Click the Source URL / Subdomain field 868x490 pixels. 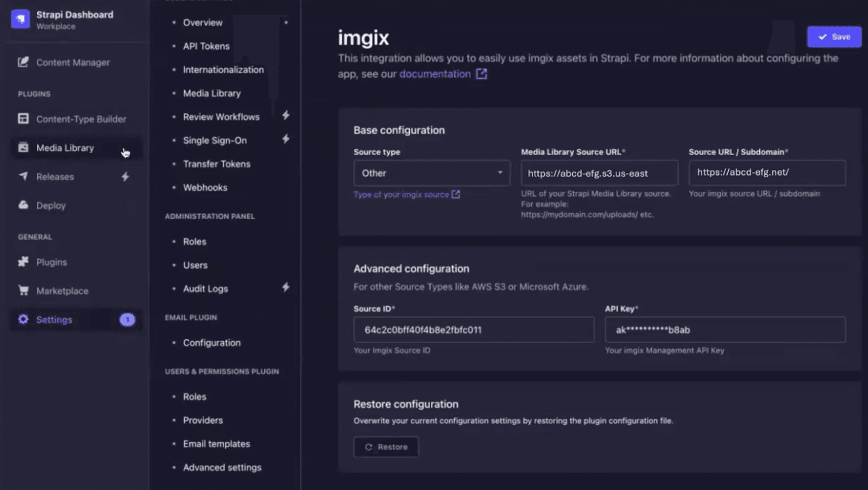pyautogui.click(x=767, y=173)
